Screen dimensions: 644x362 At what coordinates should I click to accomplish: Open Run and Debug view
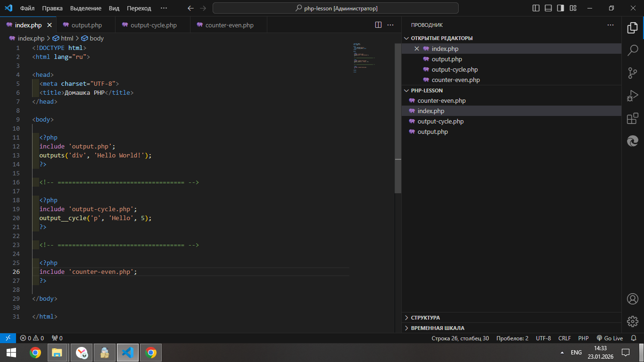[632, 96]
